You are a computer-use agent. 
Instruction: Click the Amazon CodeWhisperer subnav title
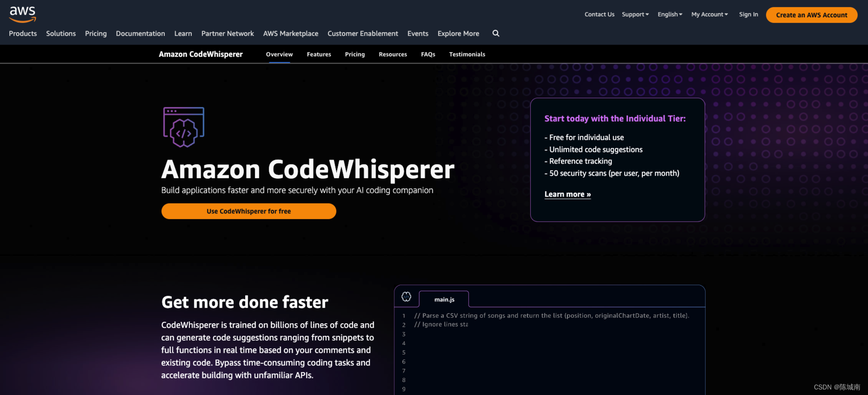click(x=201, y=54)
